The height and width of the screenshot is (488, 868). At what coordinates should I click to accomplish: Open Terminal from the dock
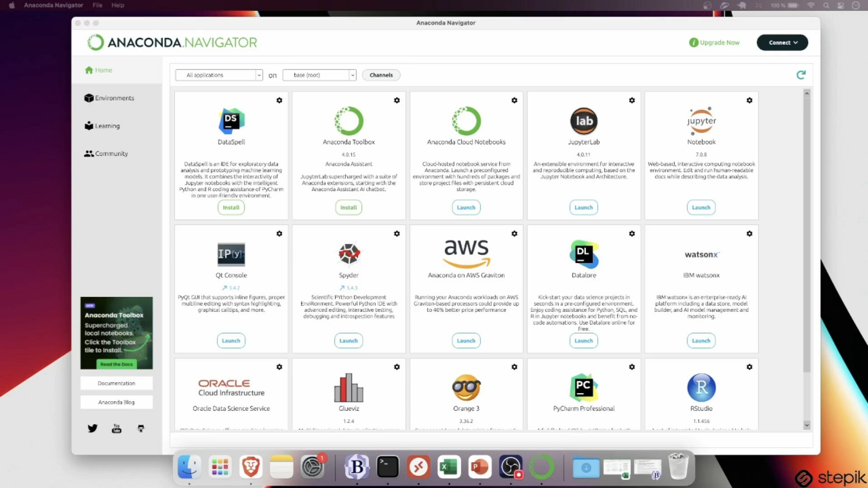tap(387, 467)
